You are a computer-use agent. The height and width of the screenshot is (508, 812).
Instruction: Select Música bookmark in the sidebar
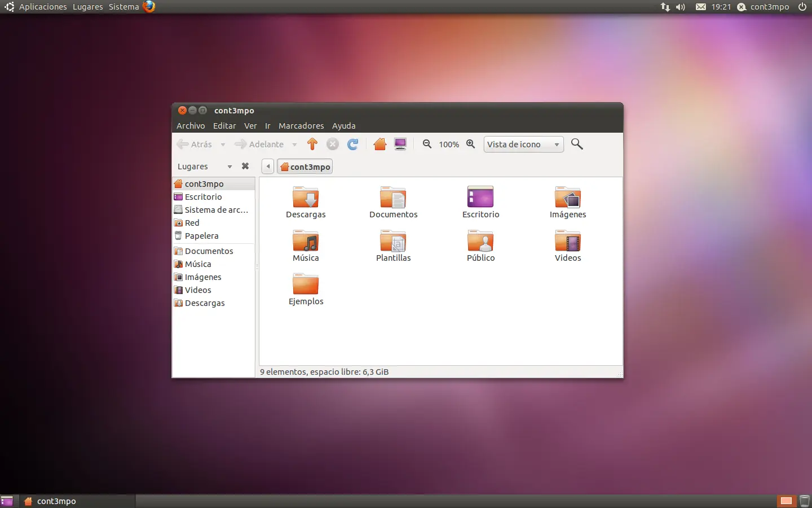point(214,264)
